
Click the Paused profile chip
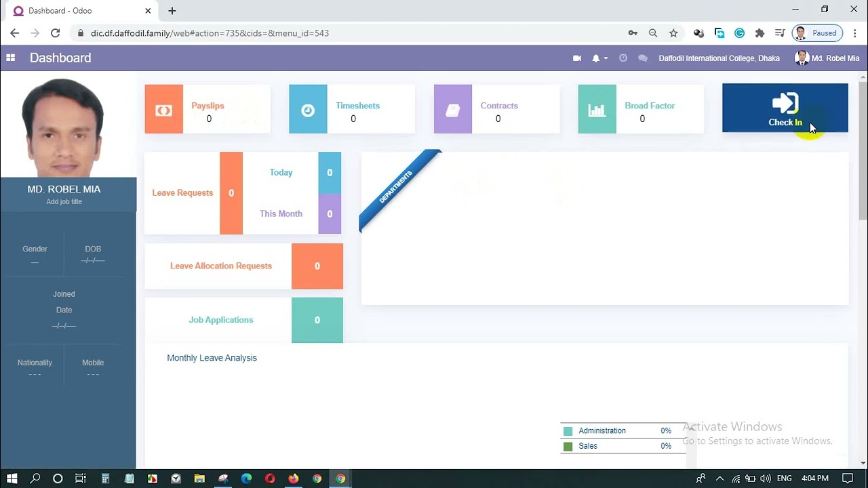[817, 33]
